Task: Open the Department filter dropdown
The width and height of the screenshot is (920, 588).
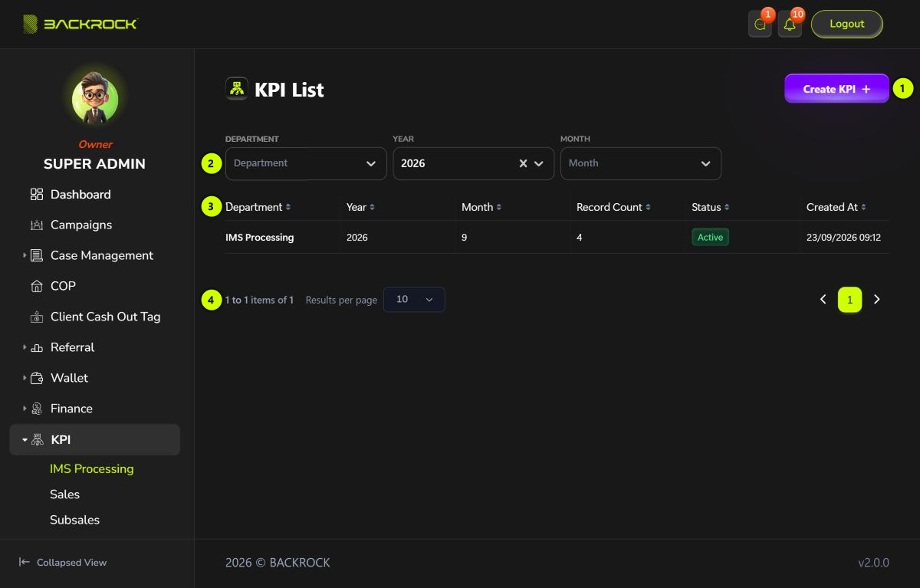Action: click(306, 163)
